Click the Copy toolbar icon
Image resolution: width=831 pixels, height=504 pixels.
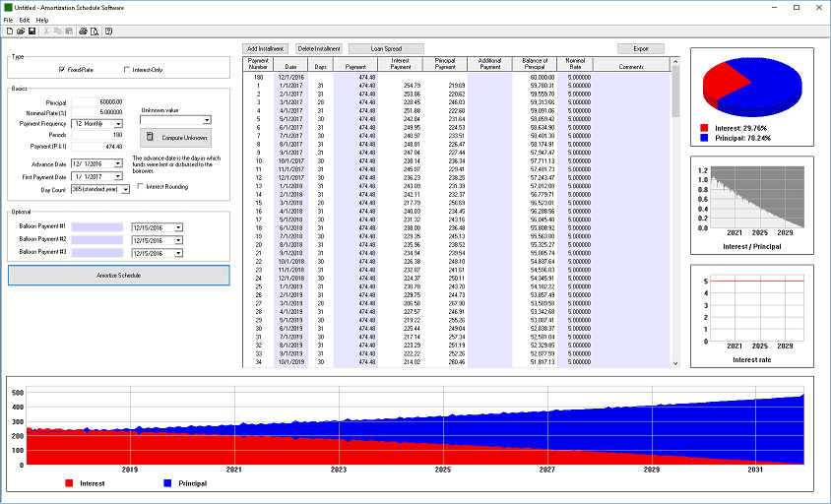point(57,31)
